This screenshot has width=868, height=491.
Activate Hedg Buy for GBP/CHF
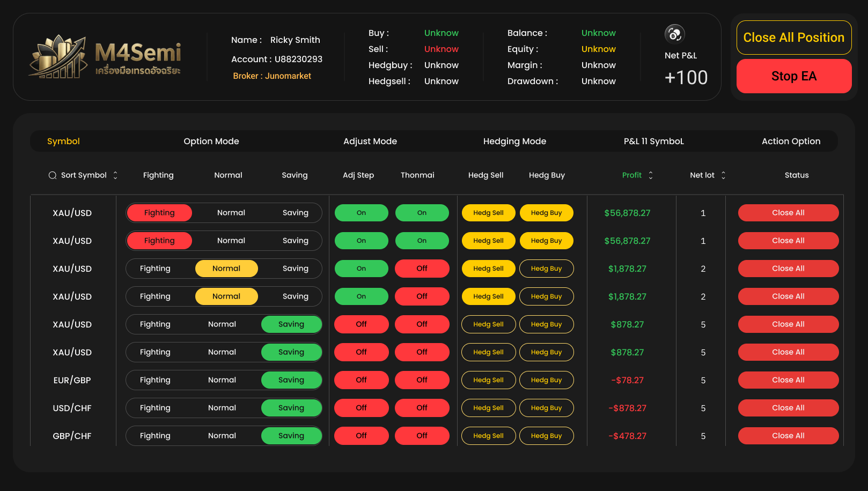546,436
